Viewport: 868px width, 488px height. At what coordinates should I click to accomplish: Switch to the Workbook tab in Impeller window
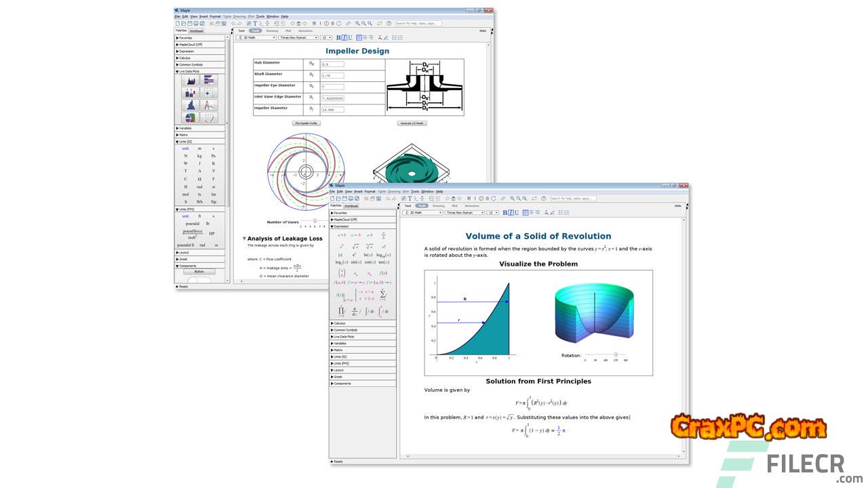point(196,30)
